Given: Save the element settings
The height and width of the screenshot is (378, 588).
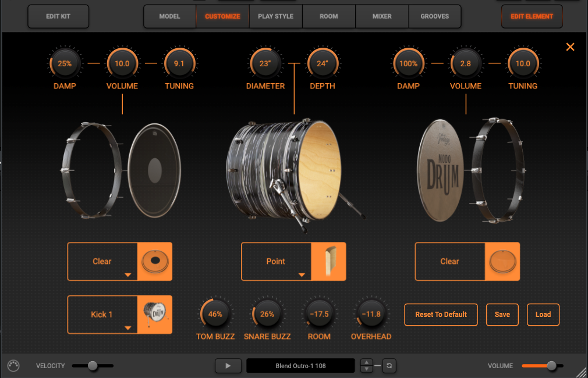Looking at the screenshot, I should pos(502,315).
